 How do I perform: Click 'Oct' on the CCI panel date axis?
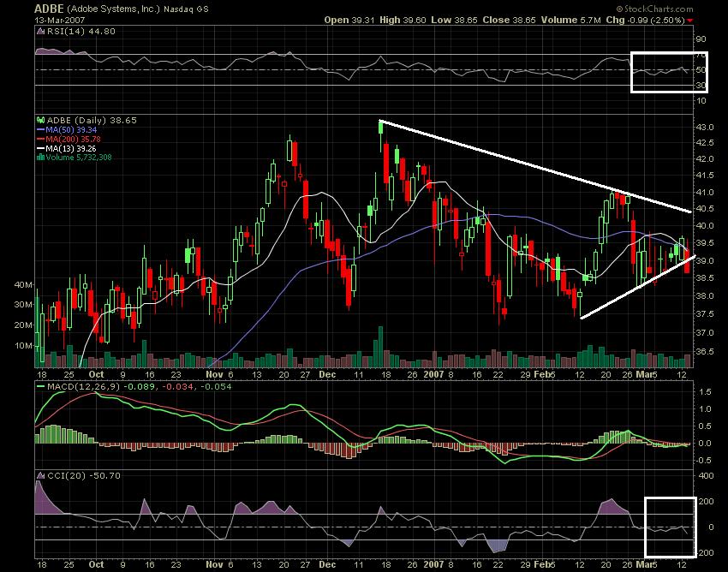[96, 564]
